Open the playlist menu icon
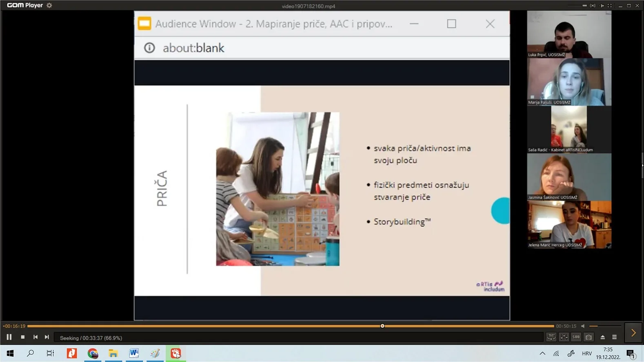This screenshot has height=362, width=644. pos(614,337)
